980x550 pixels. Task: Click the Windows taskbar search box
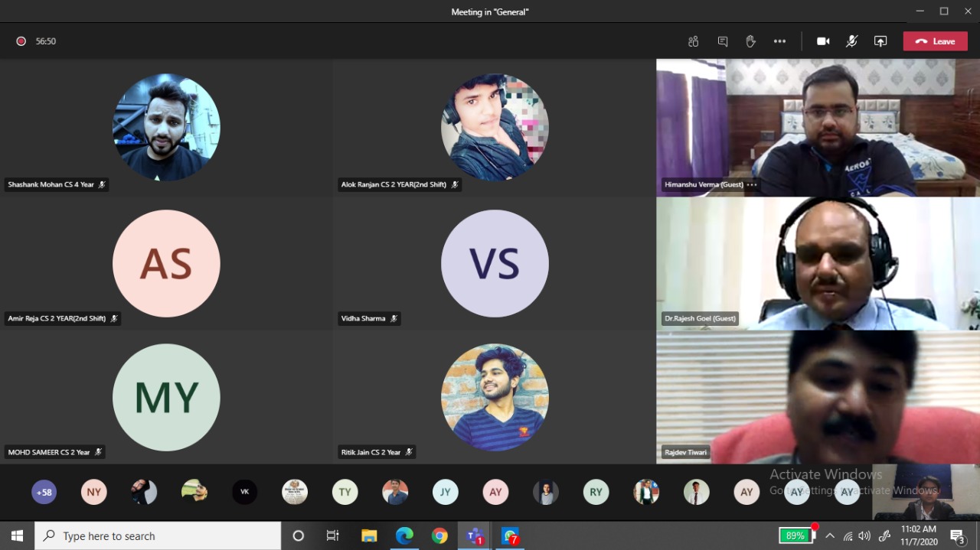point(158,535)
